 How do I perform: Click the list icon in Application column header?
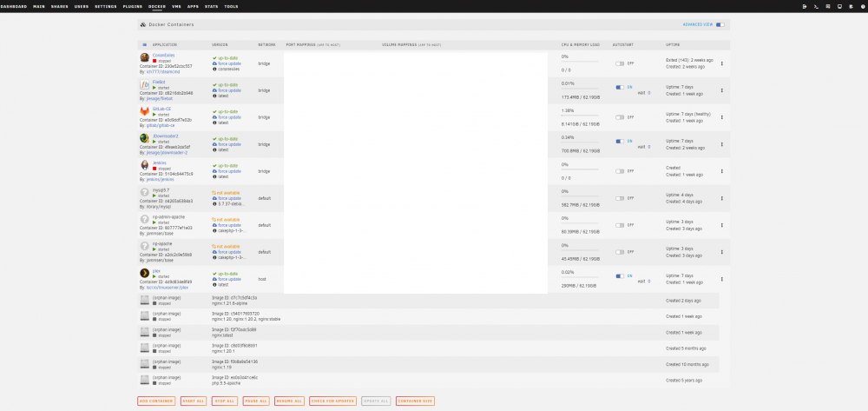point(144,45)
